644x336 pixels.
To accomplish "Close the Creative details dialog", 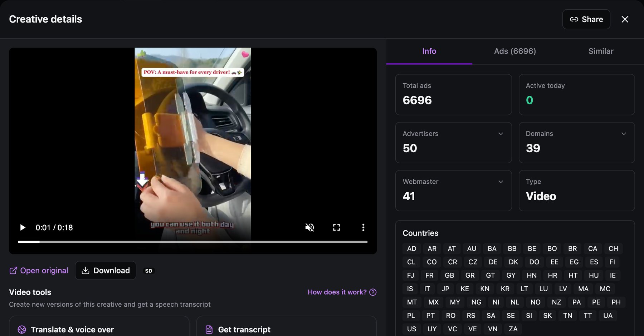I will [625, 19].
